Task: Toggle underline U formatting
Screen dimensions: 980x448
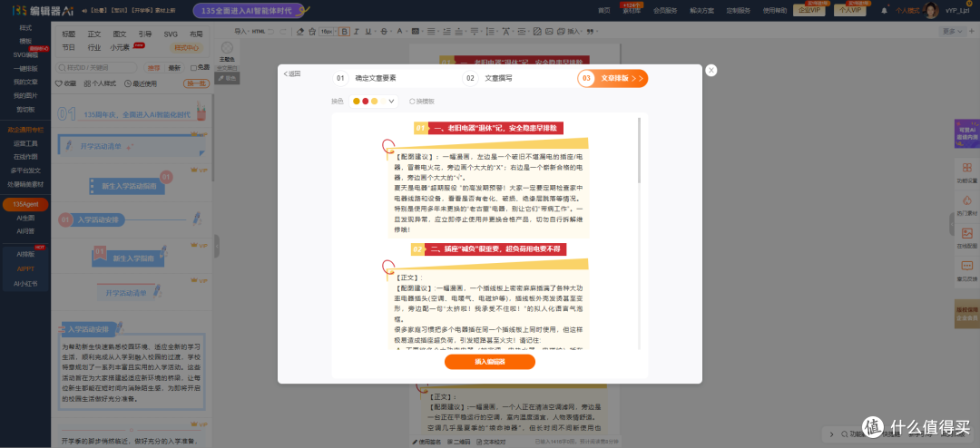Action: [x=368, y=31]
